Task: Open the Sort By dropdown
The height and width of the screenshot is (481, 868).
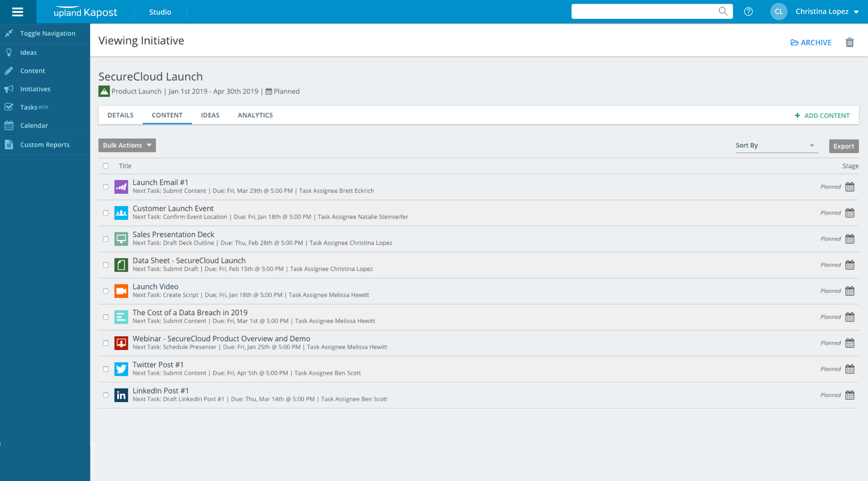Action: point(776,145)
